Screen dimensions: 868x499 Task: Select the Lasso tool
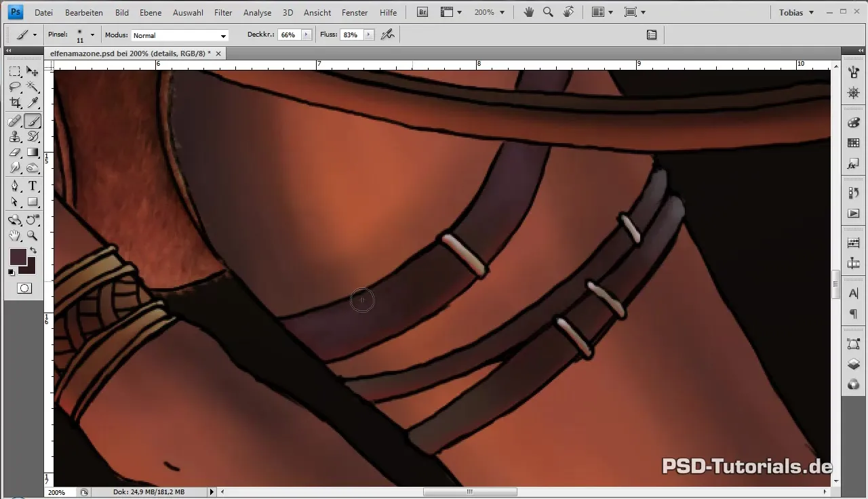pos(15,87)
